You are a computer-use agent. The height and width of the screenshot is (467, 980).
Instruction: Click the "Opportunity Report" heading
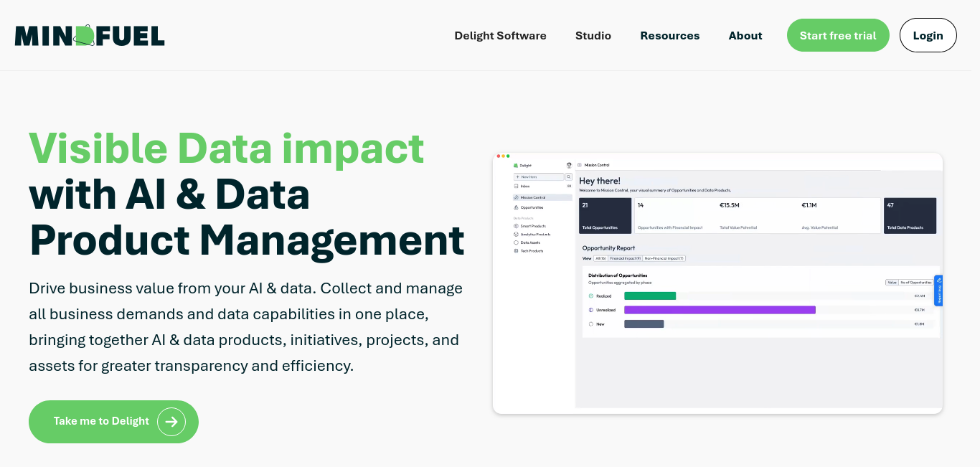[608, 248]
